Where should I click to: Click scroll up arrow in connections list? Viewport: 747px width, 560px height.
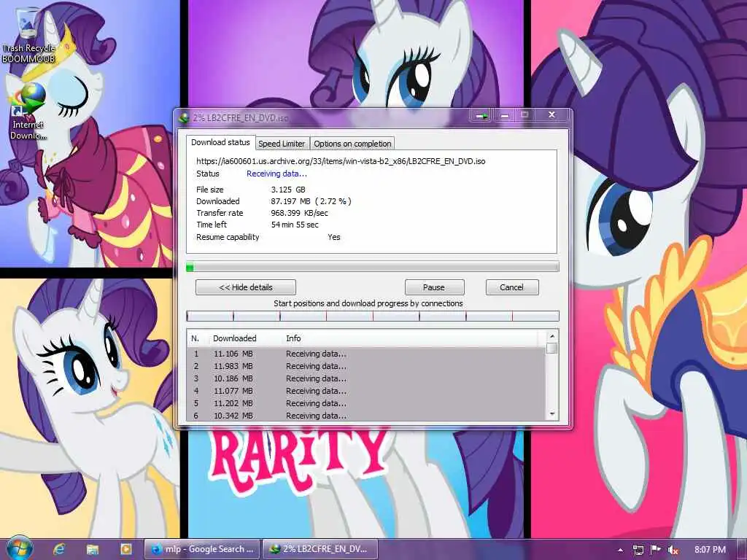point(552,336)
